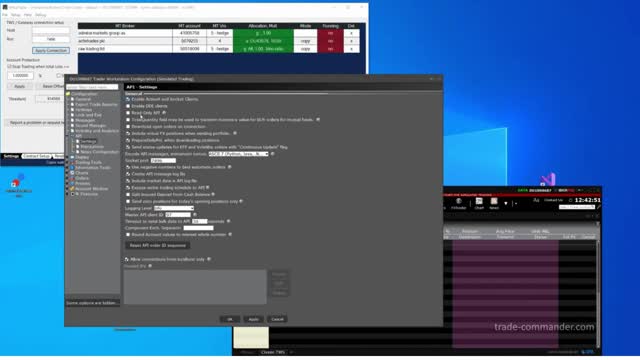Click the Charts icon in config tree
Image resolution: width=640 pixels, height=360 pixels.
point(72,173)
